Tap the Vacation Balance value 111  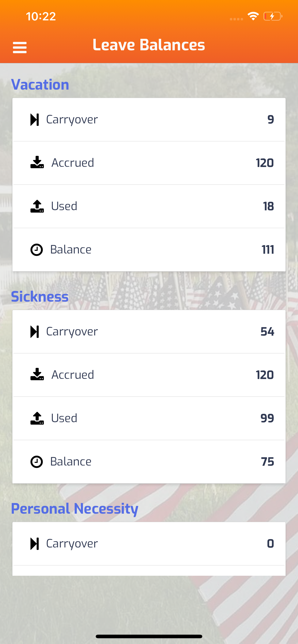click(x=268, y=249)
